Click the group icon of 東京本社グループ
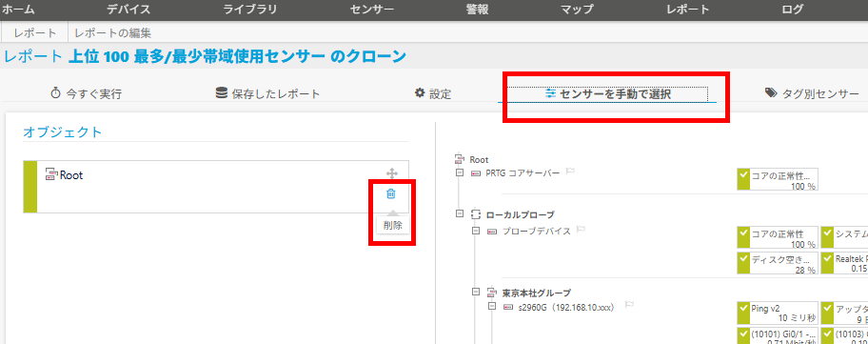 pos(492,292)
